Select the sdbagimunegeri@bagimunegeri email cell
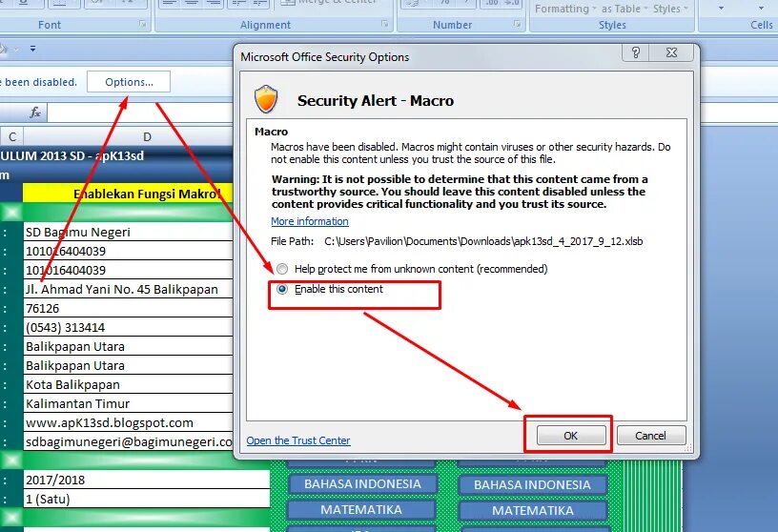The width and height of the screenshot is (778, 532). click(128, 441)
